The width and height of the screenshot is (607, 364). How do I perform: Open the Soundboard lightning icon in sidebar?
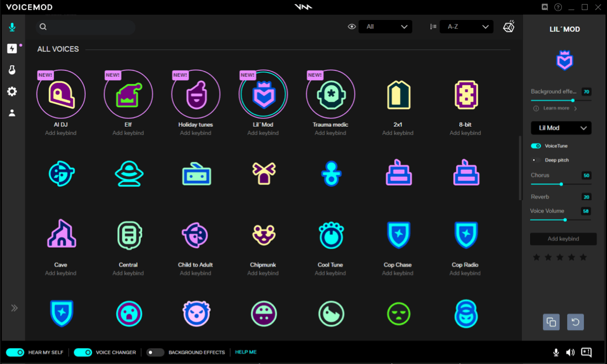coord(12,49)
